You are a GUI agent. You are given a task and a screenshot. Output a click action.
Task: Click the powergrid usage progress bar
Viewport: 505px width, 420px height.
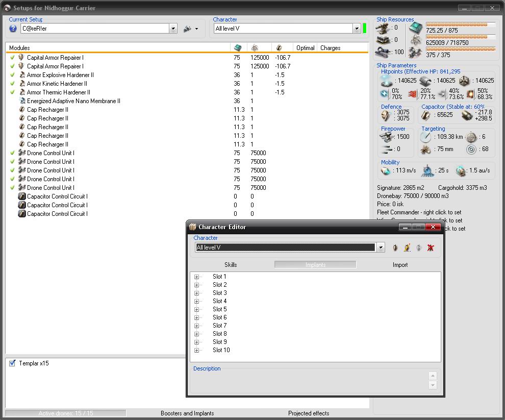(461, 37)
